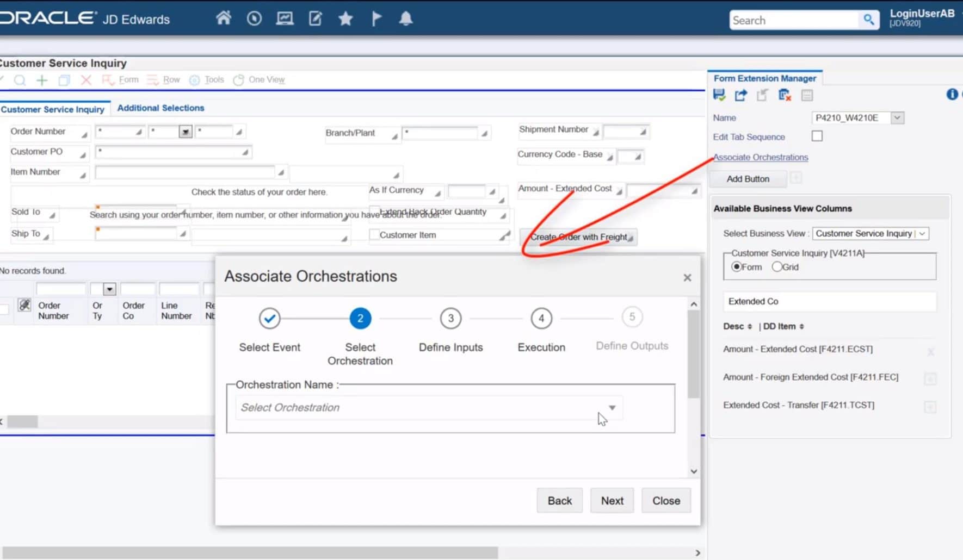Click the Associate Orchestrations link

761,157
